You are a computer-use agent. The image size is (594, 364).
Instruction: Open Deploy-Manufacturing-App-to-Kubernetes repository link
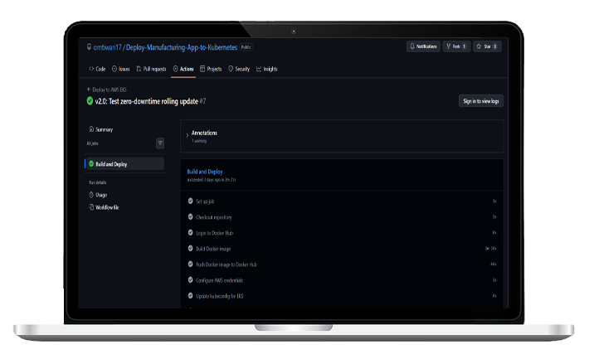tap(182, 47)
